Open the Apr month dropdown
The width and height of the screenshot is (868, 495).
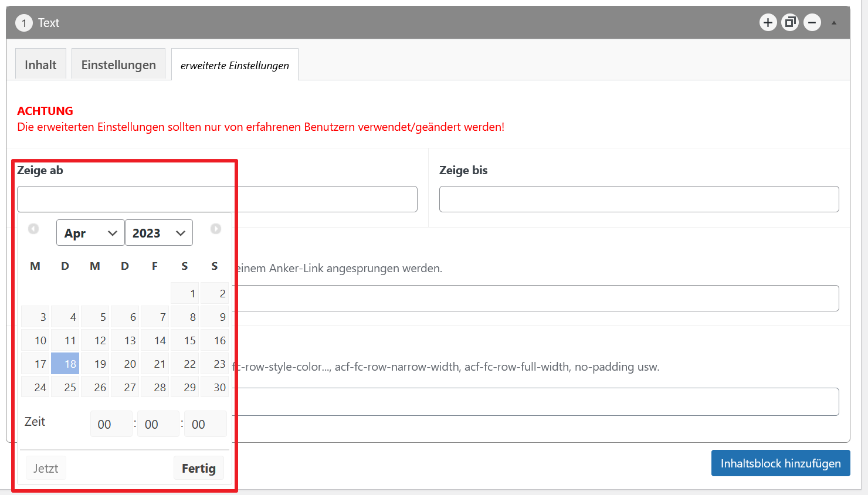point(90,233)
